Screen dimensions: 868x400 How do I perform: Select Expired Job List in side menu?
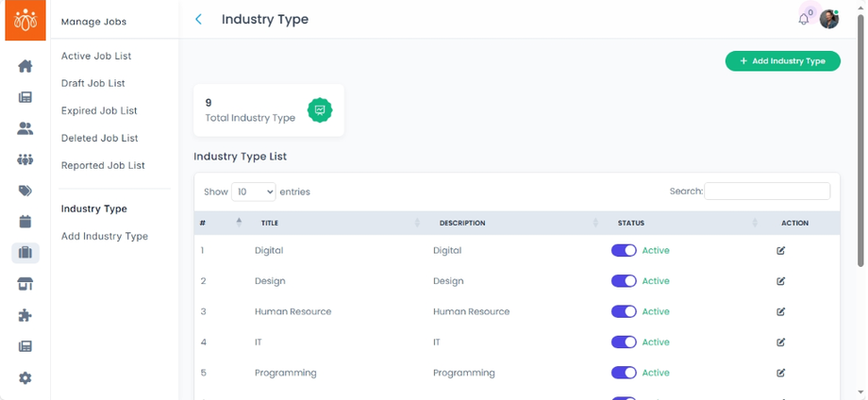tap(99, 110)
